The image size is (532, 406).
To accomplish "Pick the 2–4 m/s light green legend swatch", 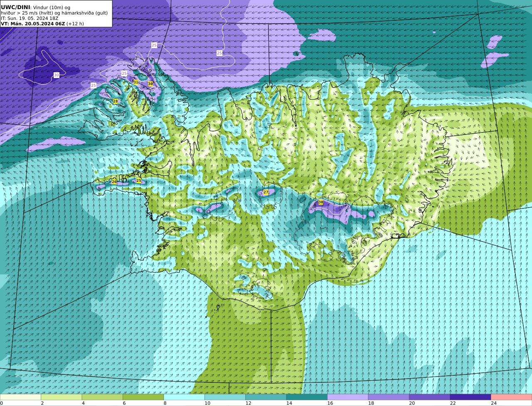I will [x=62, y=397].
